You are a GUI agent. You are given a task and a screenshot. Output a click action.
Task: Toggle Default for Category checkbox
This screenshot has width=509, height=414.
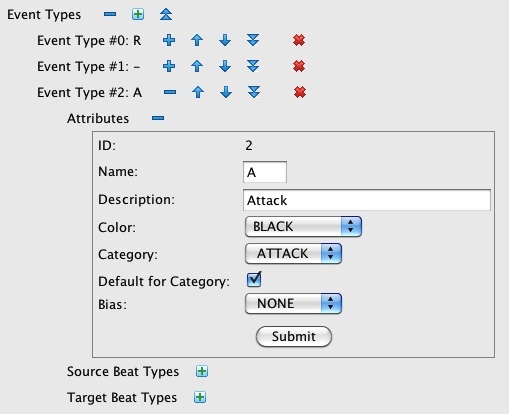tap(254, 279)
